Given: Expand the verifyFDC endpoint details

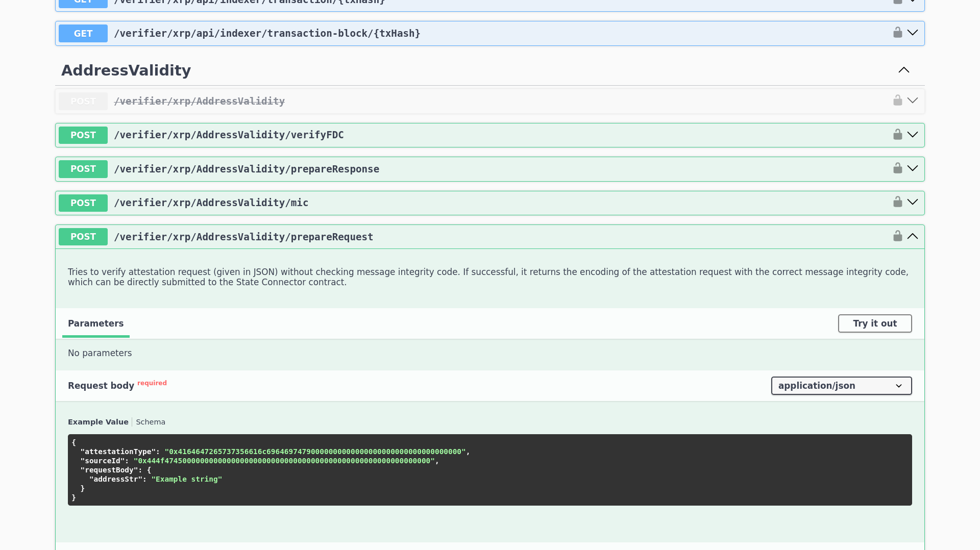Looking at the screenshot, I should pyautogui.click(x=913, y=134).
